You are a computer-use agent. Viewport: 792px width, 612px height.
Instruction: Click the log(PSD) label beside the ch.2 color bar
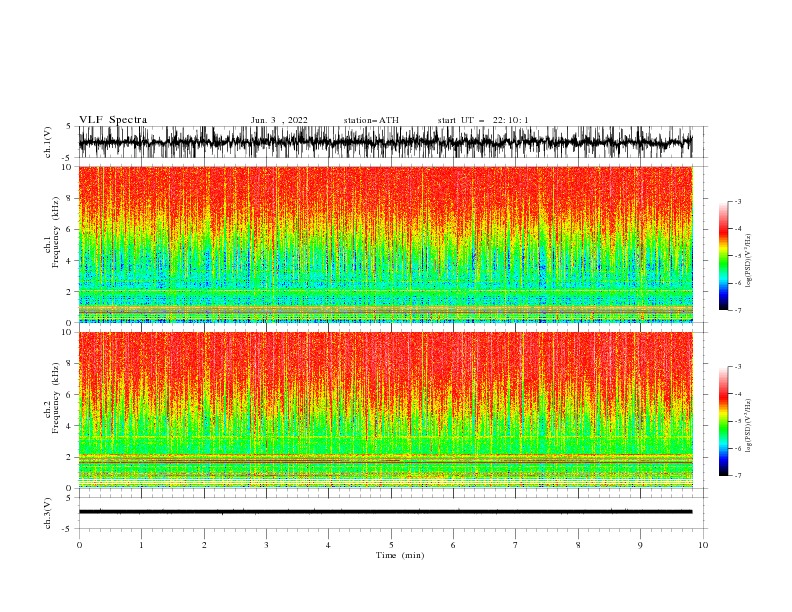coord(748,426)
